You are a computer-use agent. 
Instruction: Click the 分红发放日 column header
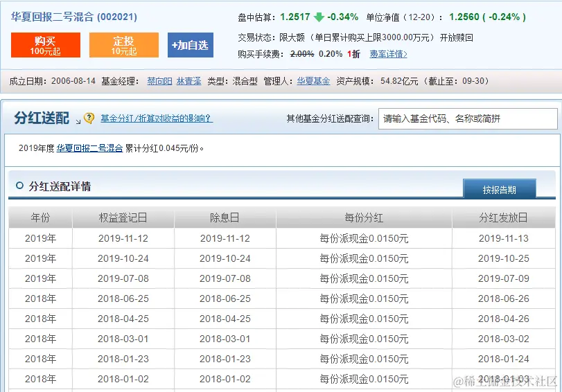click(x=503, y=217)
